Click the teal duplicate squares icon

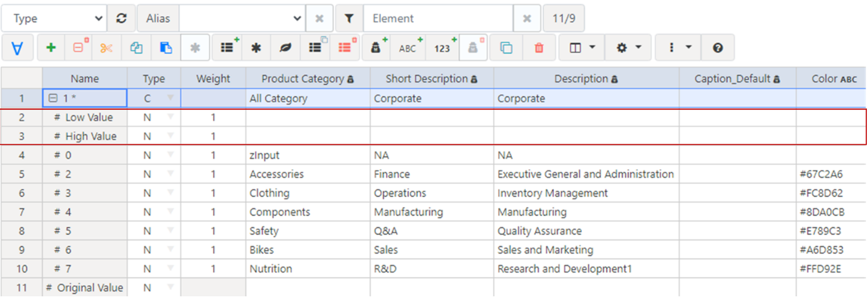click(x=506, y=48)
